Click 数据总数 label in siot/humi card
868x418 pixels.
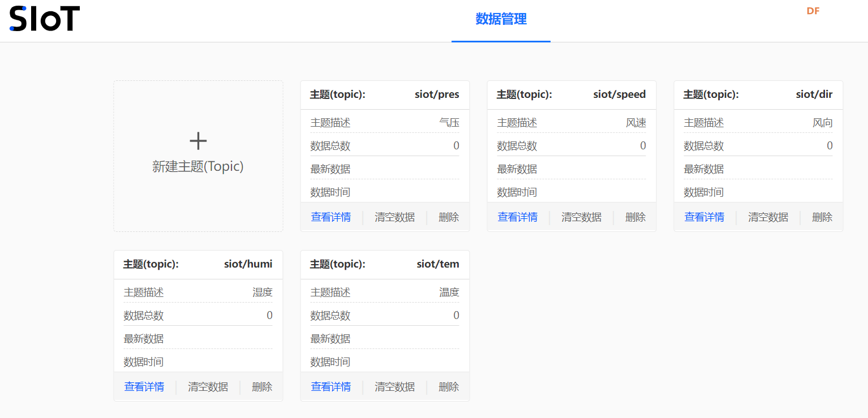[144, 316]
